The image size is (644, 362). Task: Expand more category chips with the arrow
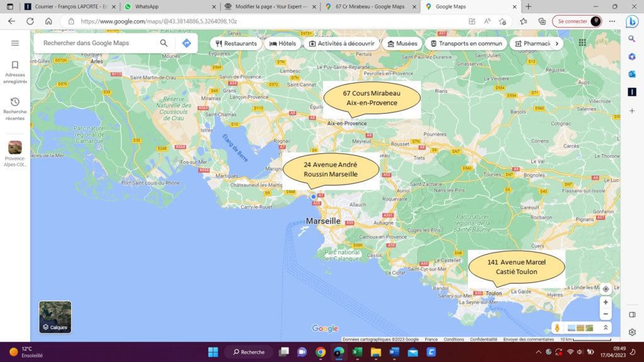(557, 43)
